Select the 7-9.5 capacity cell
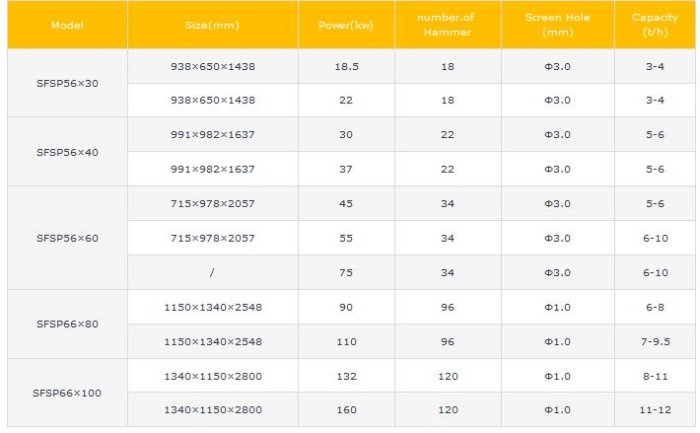Viewport: 700px width, 433px height. tap(655, 341)
